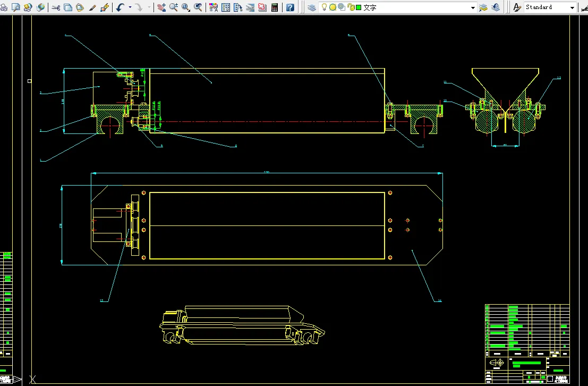
Task: Select the hopper cross-section view
Action: [505, 100]
